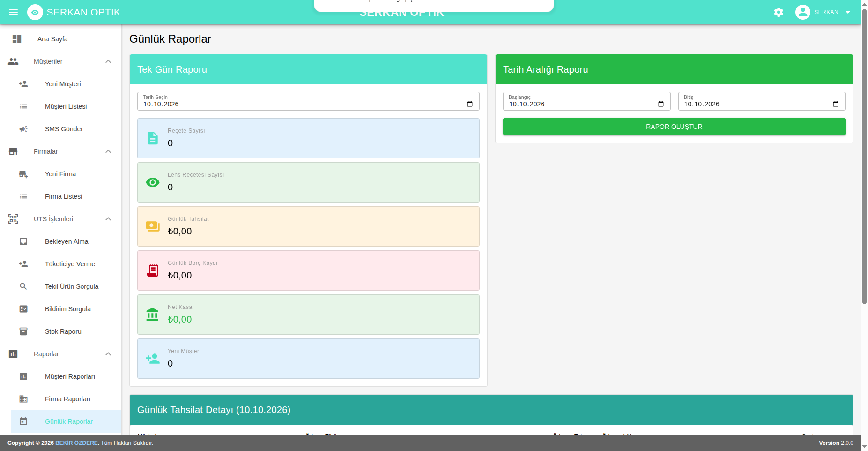Click the Reçete Sayısı card
The height and width of the screenshot is (451, 868).
pyautogui.click(x=308, y=138)
